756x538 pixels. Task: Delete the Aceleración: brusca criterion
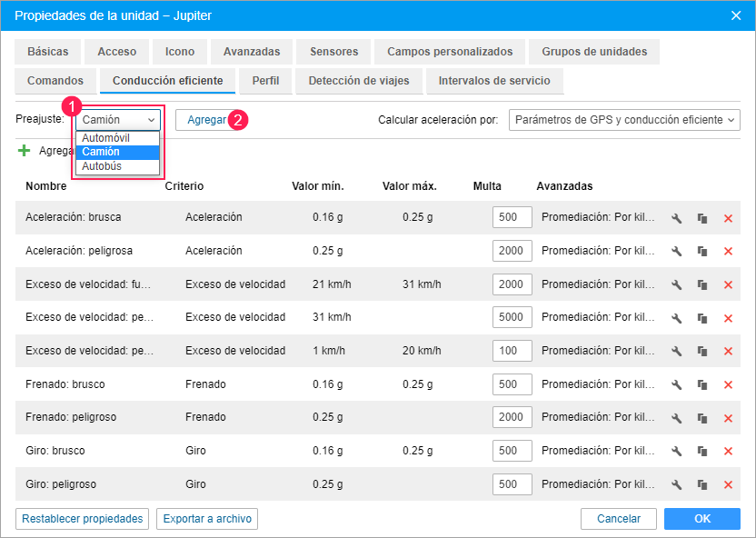pos(728,218)
